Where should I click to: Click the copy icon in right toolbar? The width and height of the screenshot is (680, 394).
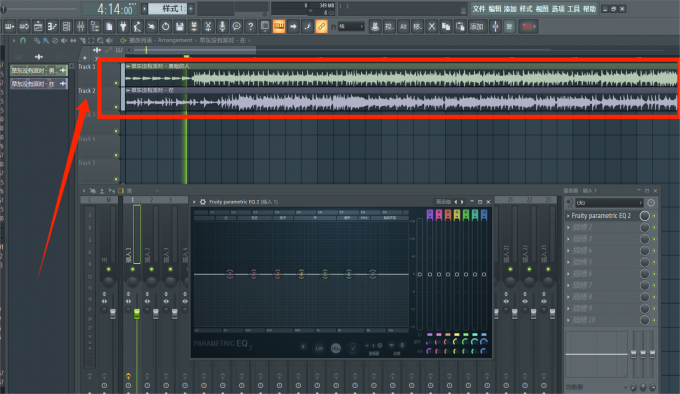(446, 27)
